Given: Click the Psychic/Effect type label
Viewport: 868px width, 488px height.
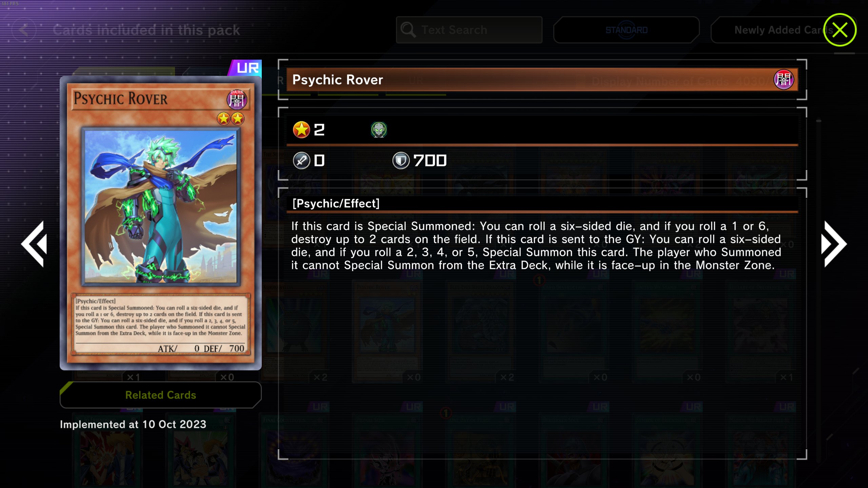Looking at the screenshot, I should [336, 203].
